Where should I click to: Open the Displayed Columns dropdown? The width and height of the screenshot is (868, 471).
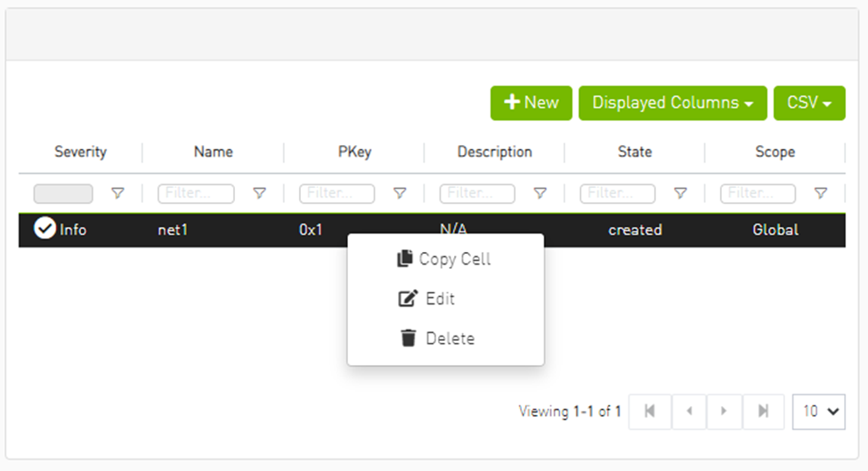click(673, 103)
